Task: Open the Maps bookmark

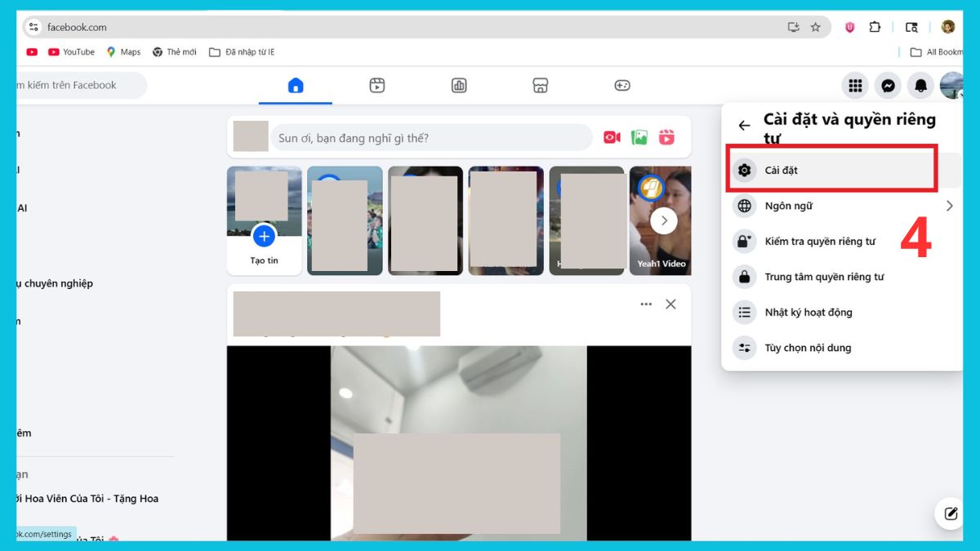Action: 123,51
